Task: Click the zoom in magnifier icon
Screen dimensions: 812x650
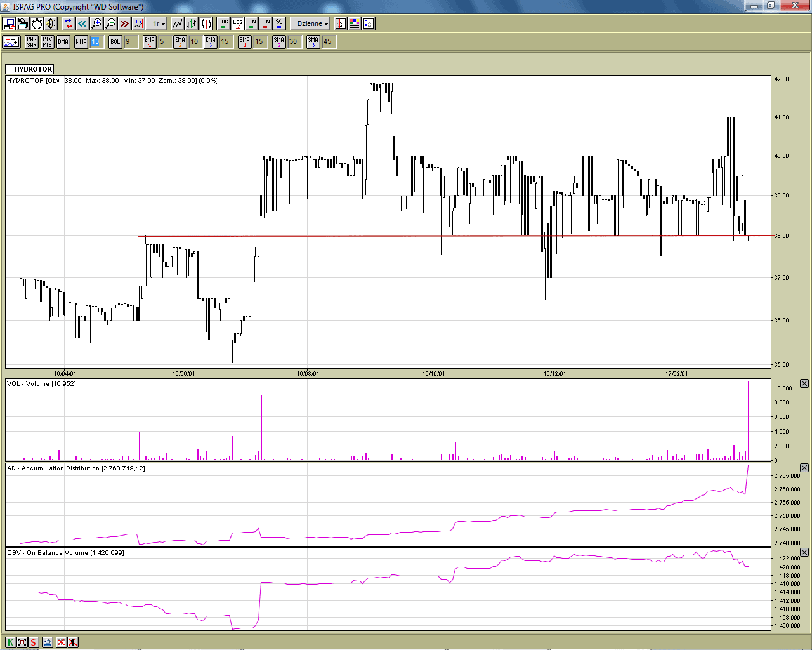Action: click(x=96, y=23)
